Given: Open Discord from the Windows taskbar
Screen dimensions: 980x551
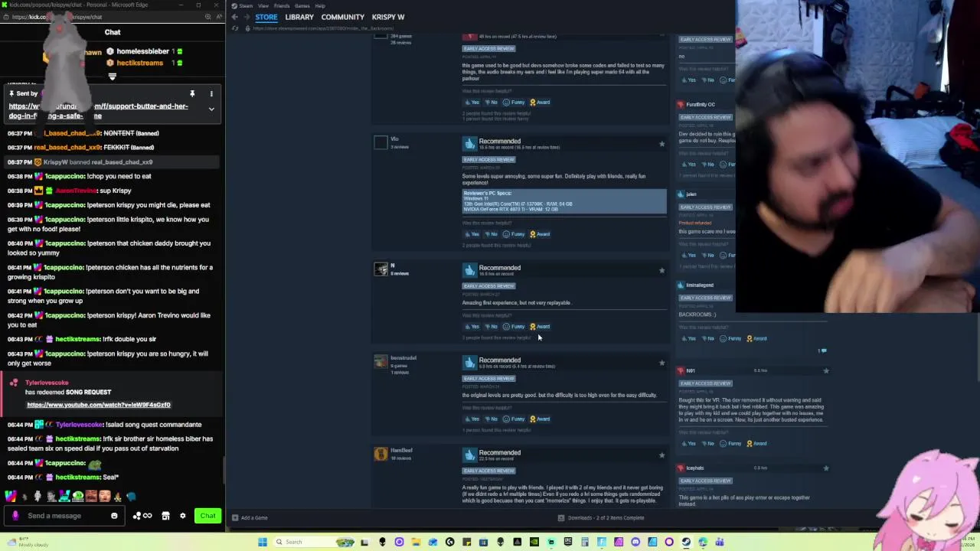Looking at the screenshot, I should (x=635, y=542).
